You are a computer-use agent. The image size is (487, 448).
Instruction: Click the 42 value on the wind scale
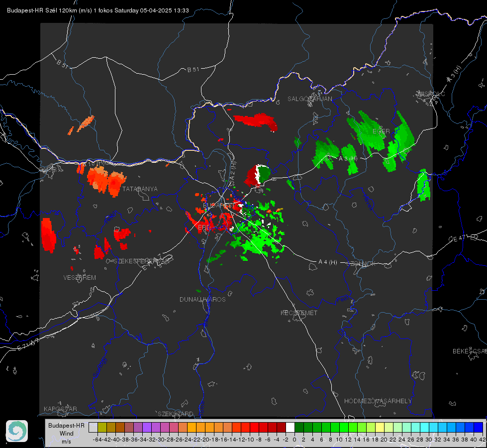[483, 440]
